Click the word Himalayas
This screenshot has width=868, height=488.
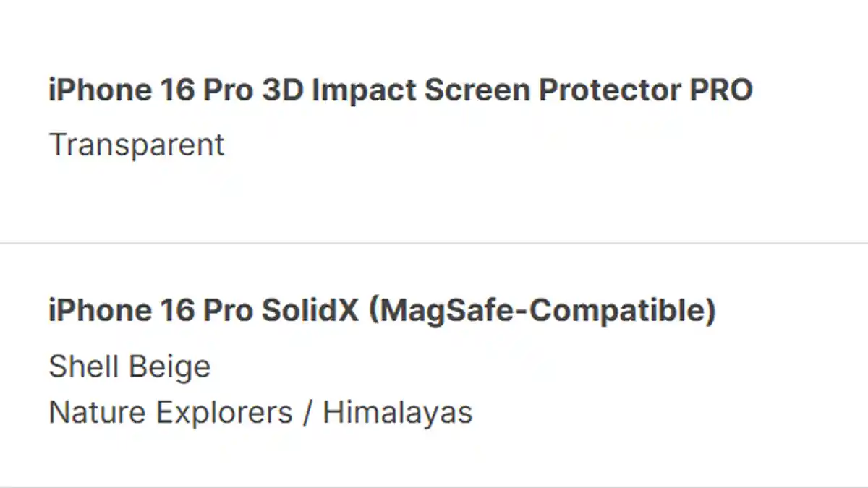[x=397, y=413]
